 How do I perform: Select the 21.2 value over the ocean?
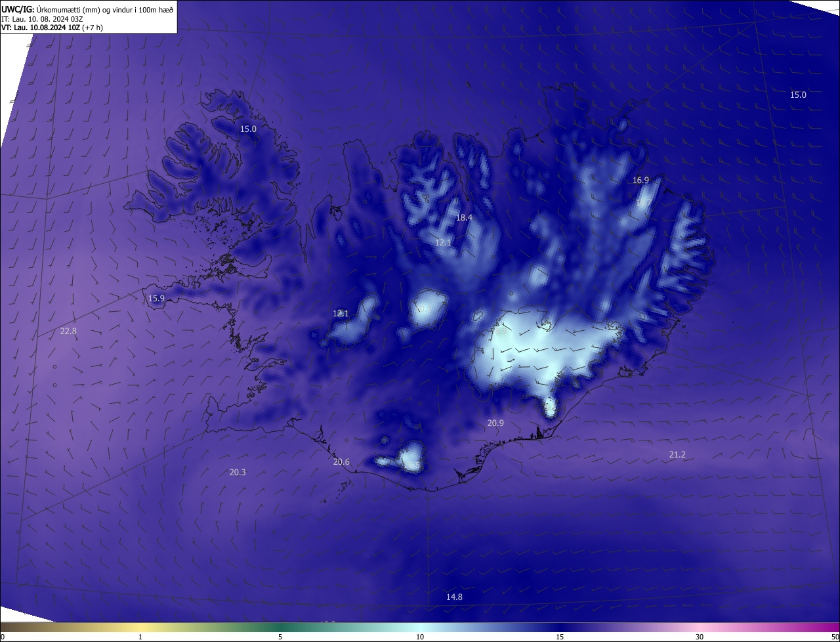click(x=677, y=455)
